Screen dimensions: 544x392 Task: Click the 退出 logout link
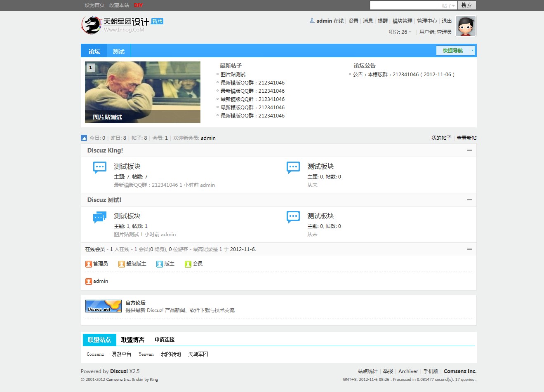tap(447, 21)
